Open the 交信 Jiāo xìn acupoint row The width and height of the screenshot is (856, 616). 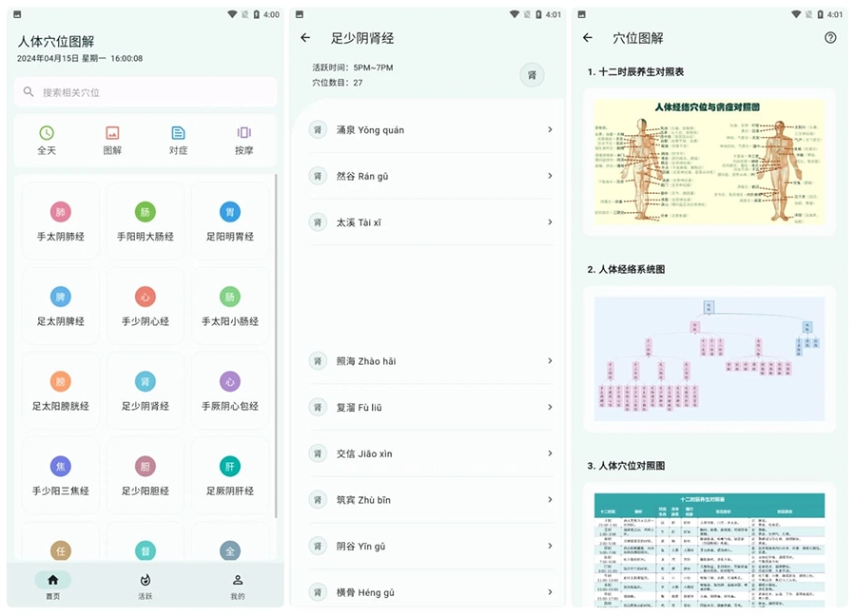coord(430,453)
